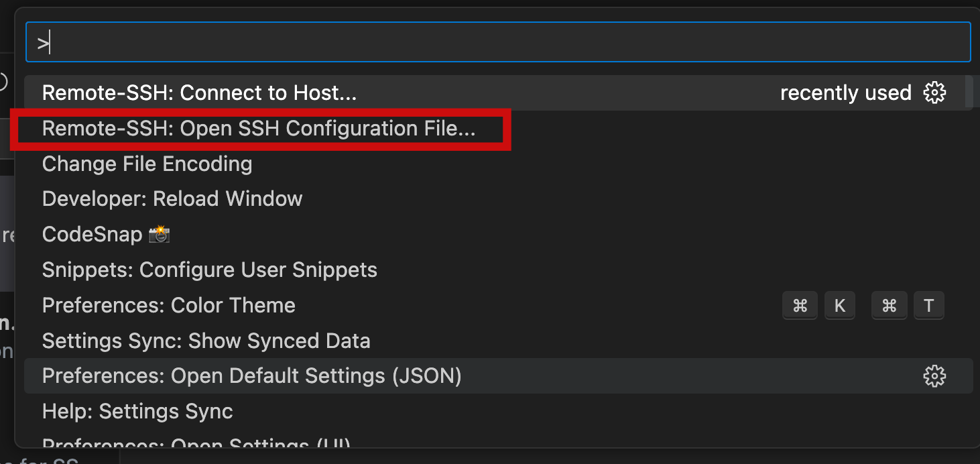
Task: Launch the CodeSnap command
Action: (498, 234)
